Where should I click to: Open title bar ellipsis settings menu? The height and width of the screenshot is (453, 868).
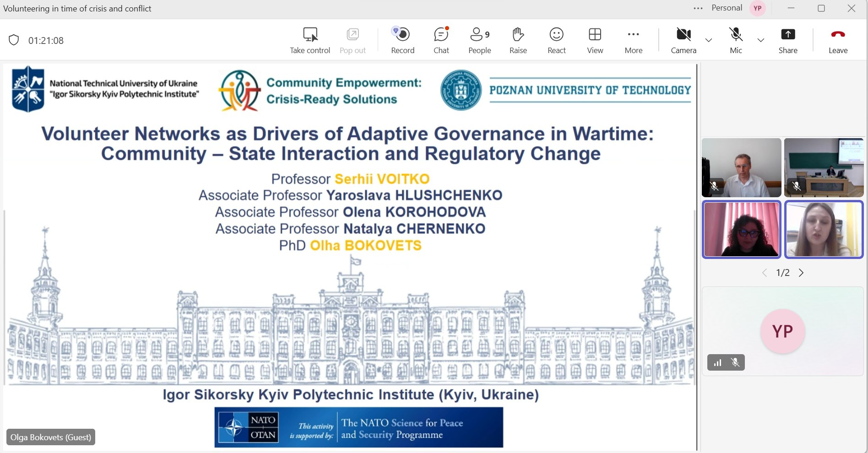[698, 8]
